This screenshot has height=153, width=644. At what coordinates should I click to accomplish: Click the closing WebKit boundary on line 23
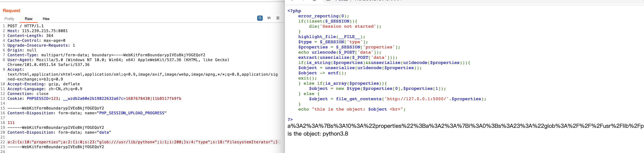56,147
